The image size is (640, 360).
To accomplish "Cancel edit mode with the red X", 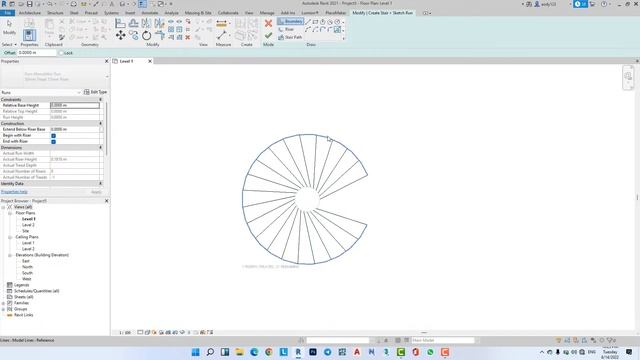I will click(268, 23).
